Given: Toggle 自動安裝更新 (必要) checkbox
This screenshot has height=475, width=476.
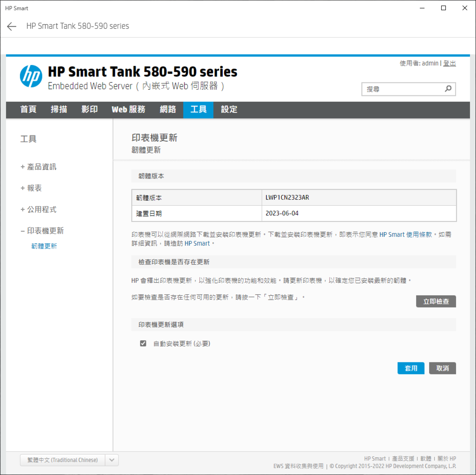Looking at the screenshot, I should (x=143, y=343).
